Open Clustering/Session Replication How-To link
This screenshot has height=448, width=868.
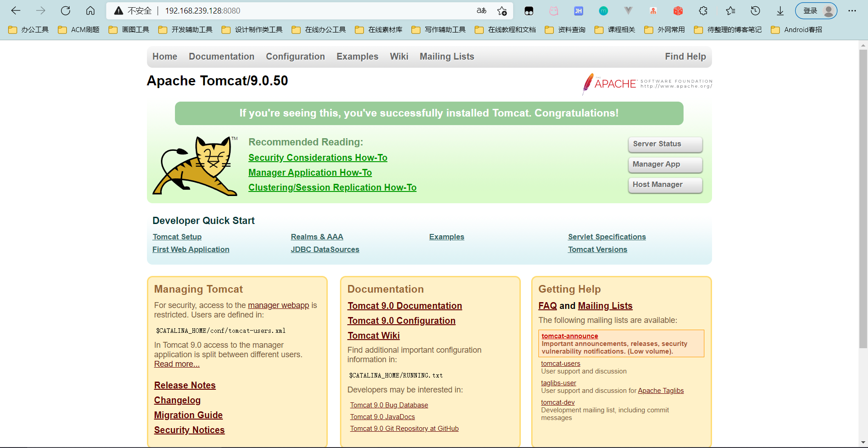coord(332,187)
